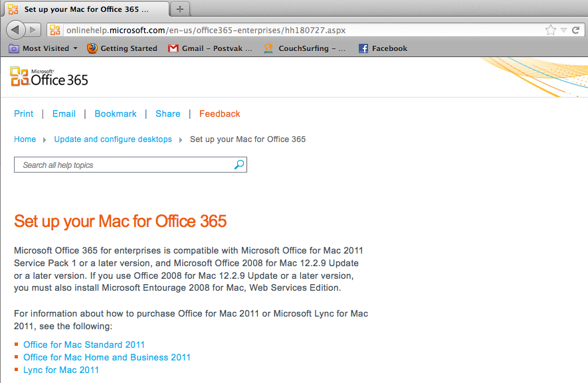Click the 'Set up your Mac for Office 365' heading
Viewport: 588px width, 383px height.
[x=120, y=221]
